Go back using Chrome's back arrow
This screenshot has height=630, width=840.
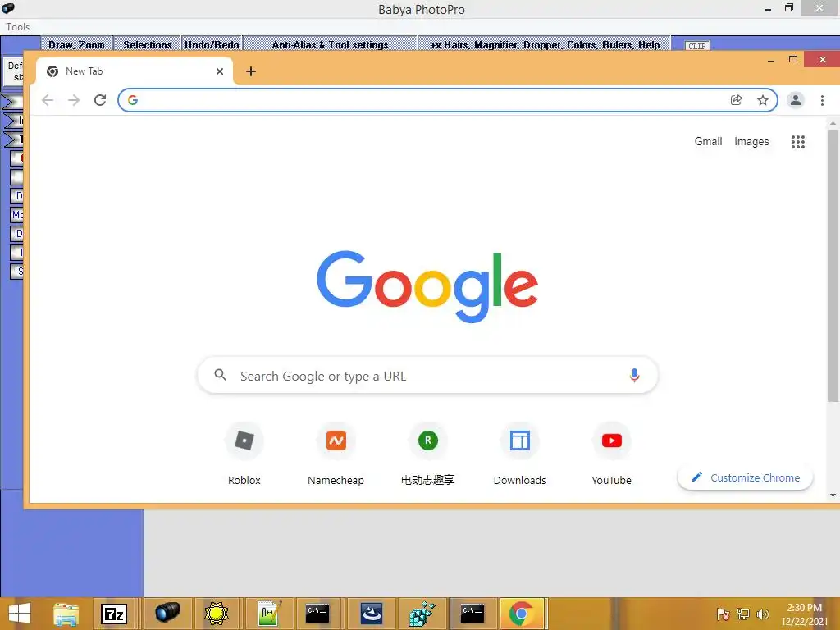pyautogui.click(x=48, y=100)
